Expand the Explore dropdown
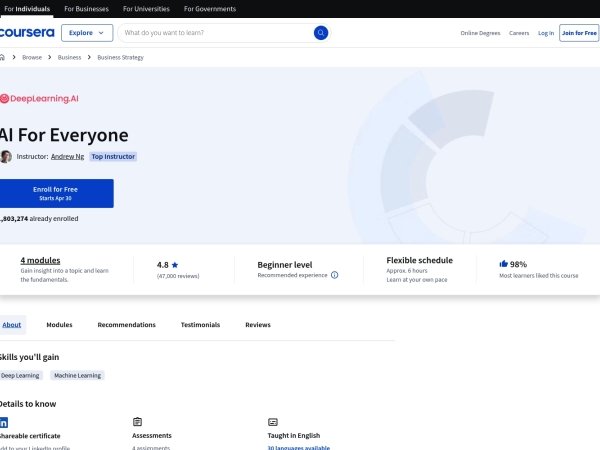Viewport: 600px width, 450px height. 87,33
